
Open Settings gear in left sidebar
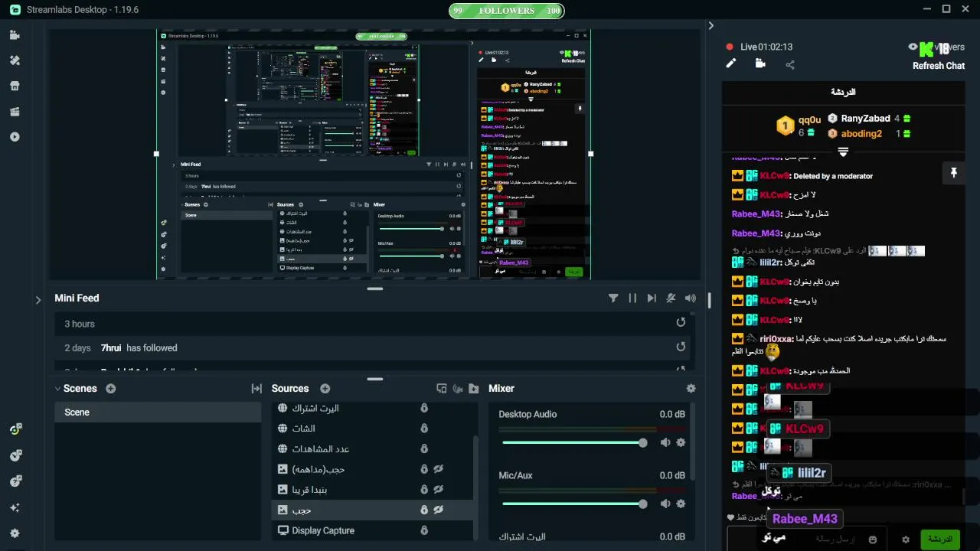[x=15, y=533]
